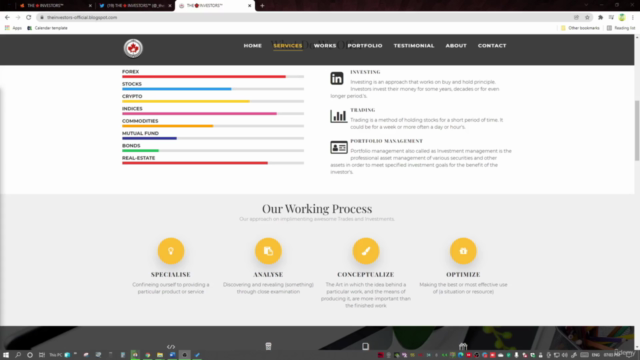Close the active THE INVESTORS tab
The image size is (640, 360).
point(249,6)
